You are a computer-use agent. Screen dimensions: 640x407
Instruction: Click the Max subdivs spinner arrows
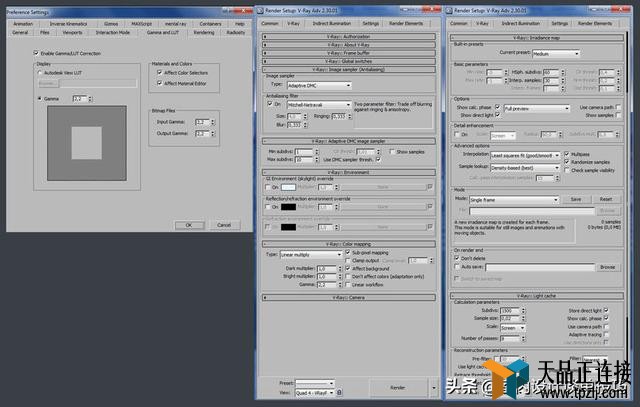click(317, 160)
